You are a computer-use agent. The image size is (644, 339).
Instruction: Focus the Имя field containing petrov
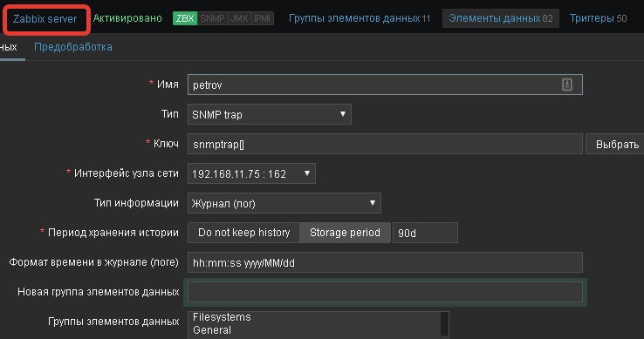(x=385, y=85)
